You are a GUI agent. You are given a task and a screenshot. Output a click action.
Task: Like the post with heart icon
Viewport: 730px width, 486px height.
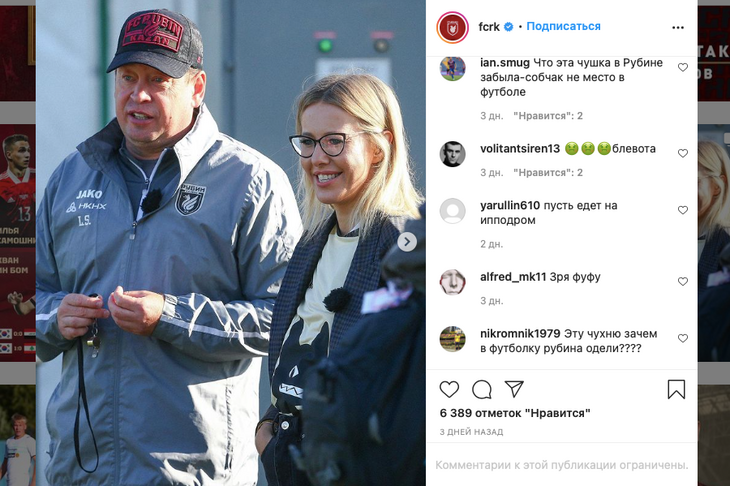tap(449, 389)
